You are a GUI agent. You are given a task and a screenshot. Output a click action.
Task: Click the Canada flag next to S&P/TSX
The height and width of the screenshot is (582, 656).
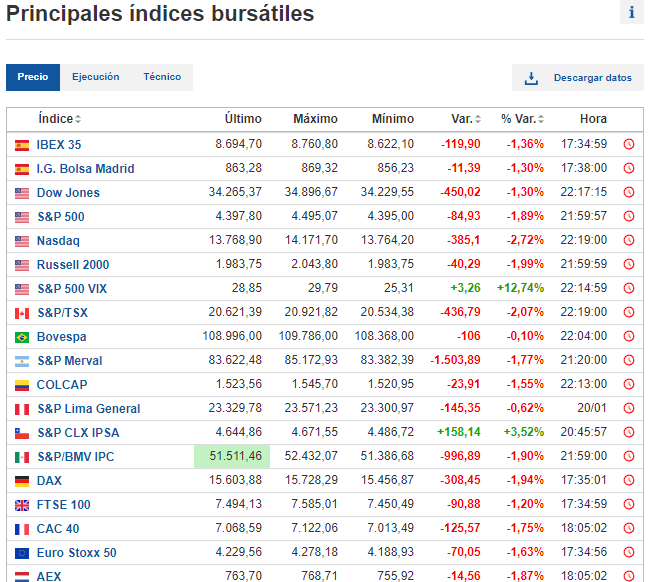pyautogui.click(x=22, y=313)
